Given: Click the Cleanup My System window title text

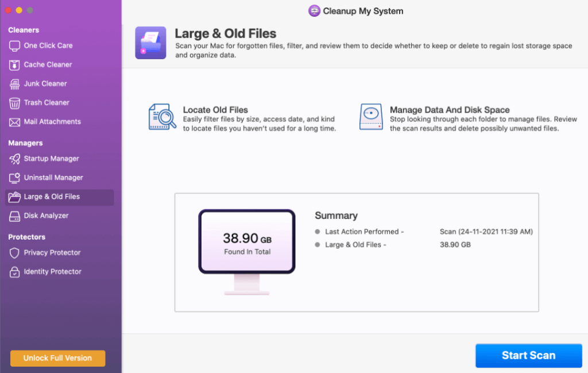Looking at the screenshot, I should [363, 11].
